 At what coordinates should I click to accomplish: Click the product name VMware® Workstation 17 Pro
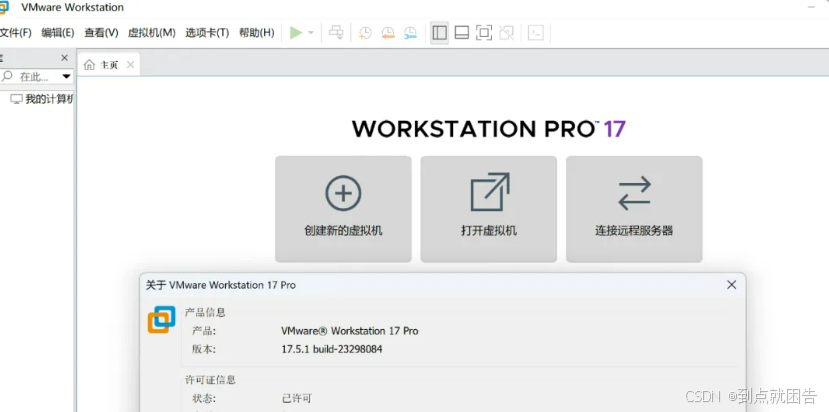349,331
